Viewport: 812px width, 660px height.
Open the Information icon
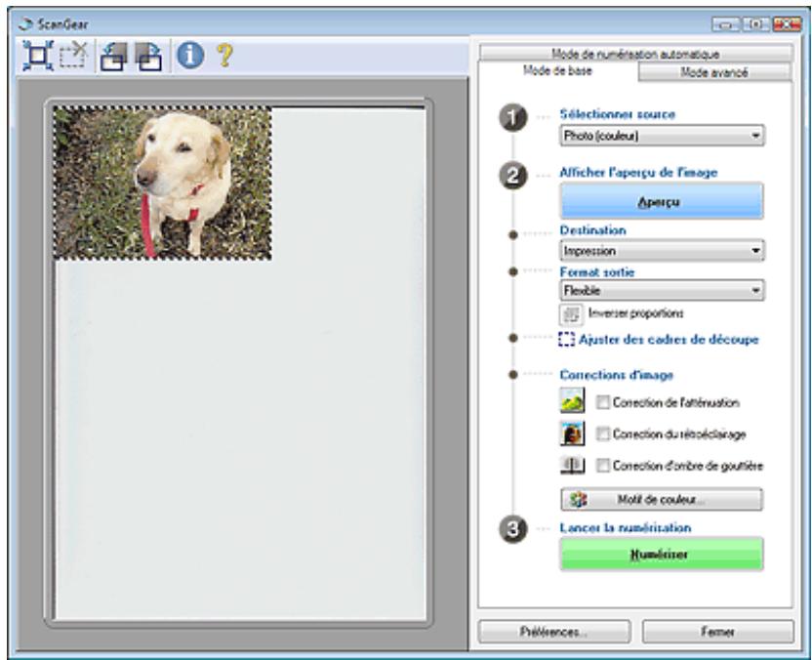(190, 55)
